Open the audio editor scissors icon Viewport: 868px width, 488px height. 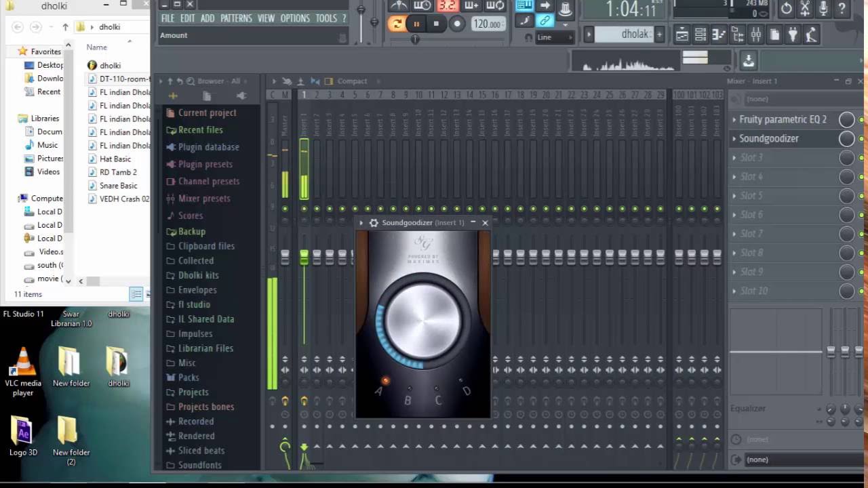805,9
